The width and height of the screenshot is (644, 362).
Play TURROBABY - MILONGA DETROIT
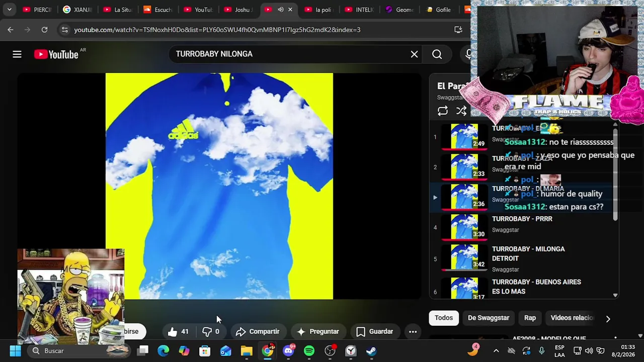coord(528,254)
